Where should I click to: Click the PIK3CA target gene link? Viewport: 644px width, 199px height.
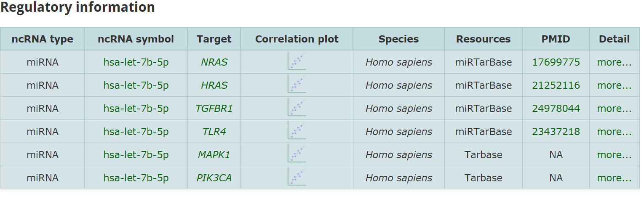(214, 178)
